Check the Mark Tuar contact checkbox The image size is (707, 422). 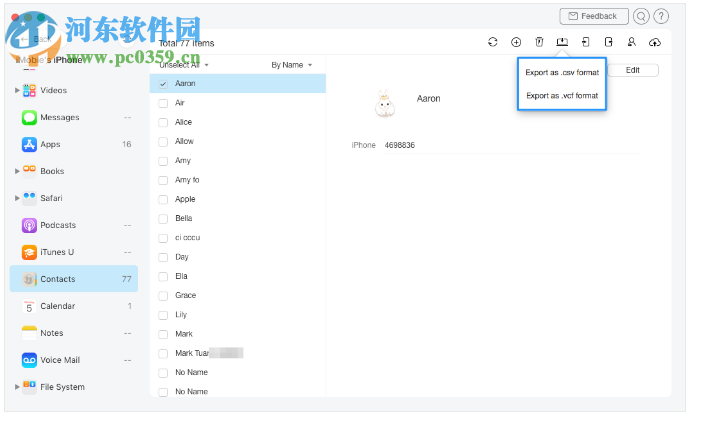[x=163, y=354]
